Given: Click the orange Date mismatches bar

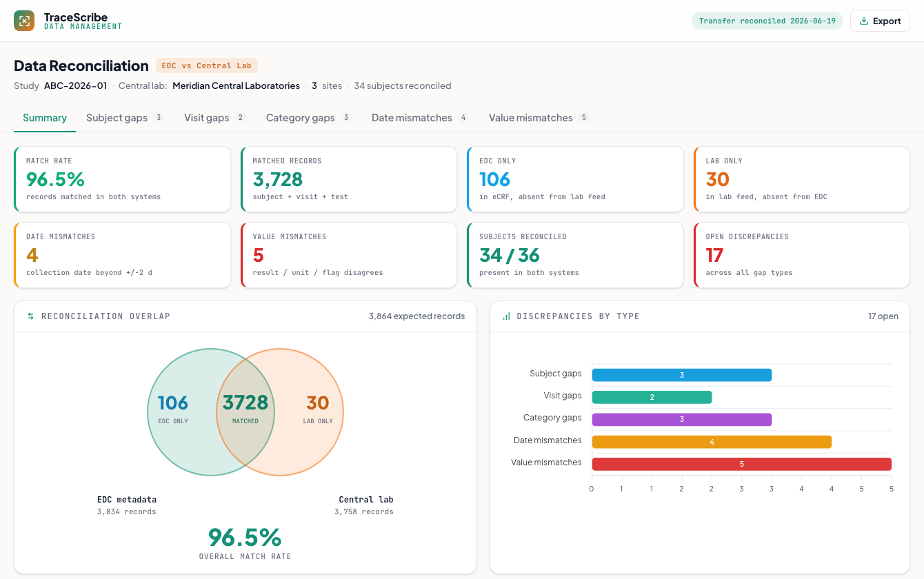Looking at the screenshot, I should click(x=712, y=442).
